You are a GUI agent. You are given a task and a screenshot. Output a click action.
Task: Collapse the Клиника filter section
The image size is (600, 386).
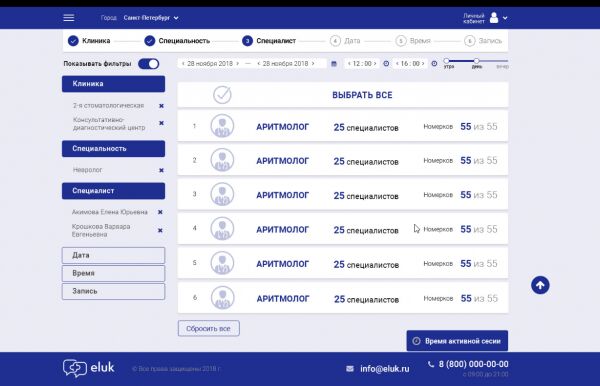coord(113,84)
